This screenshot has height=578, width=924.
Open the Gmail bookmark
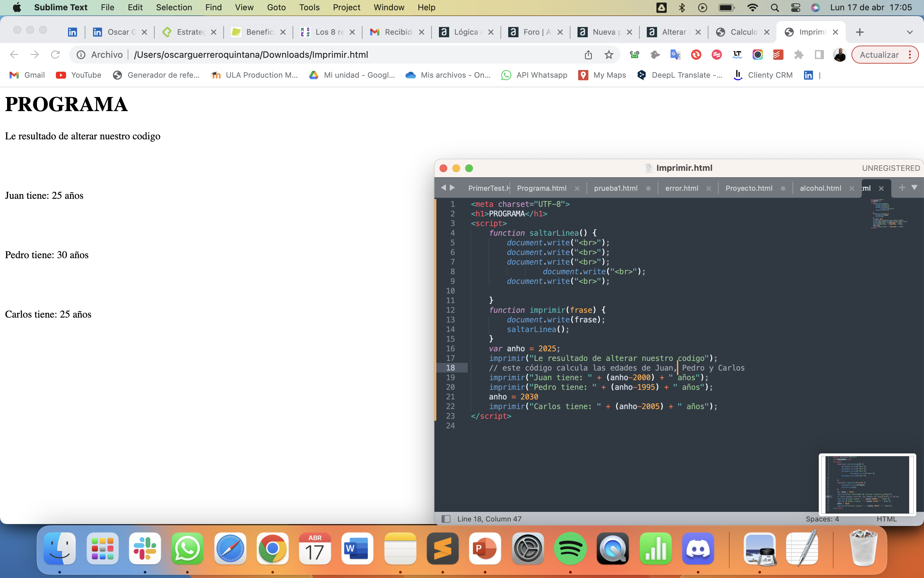27,75
